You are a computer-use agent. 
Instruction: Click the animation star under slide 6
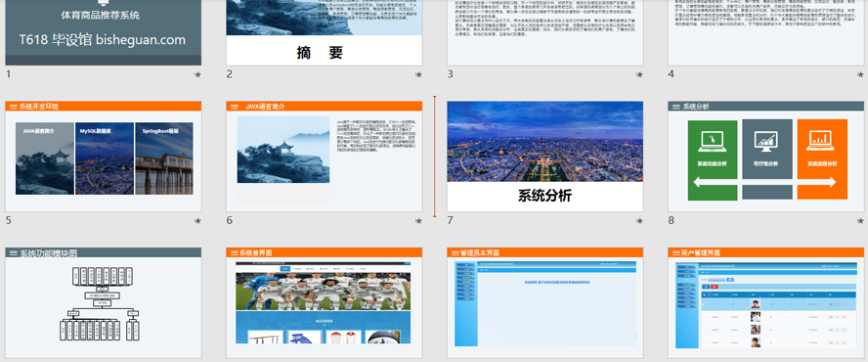pos(418,221)
